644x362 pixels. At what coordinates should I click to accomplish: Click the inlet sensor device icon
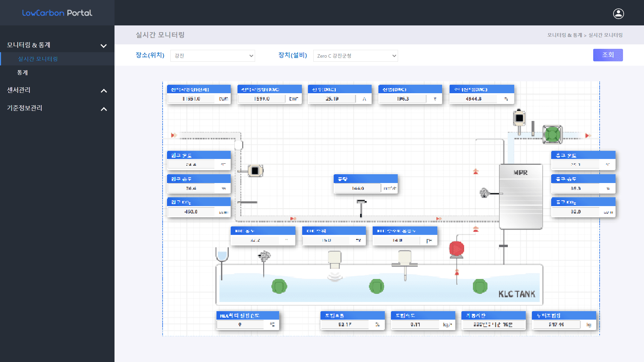coord(255,171)
